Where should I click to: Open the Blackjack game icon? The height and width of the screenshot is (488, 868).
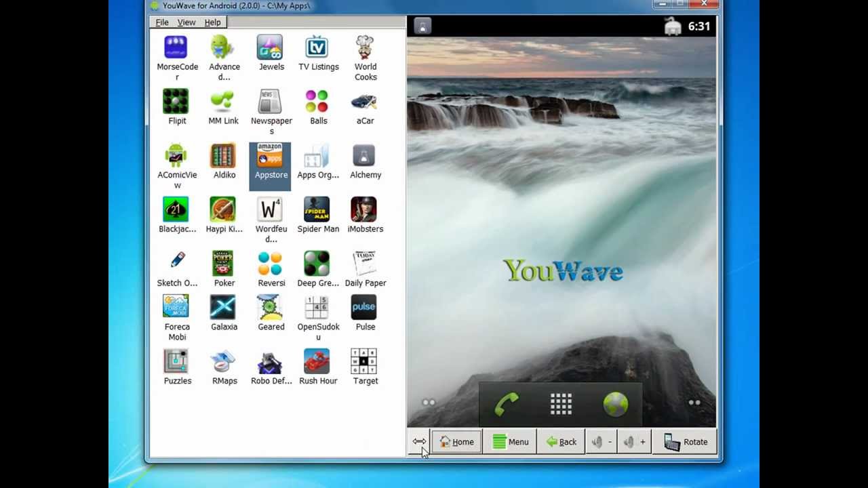[x=176, y=209]
